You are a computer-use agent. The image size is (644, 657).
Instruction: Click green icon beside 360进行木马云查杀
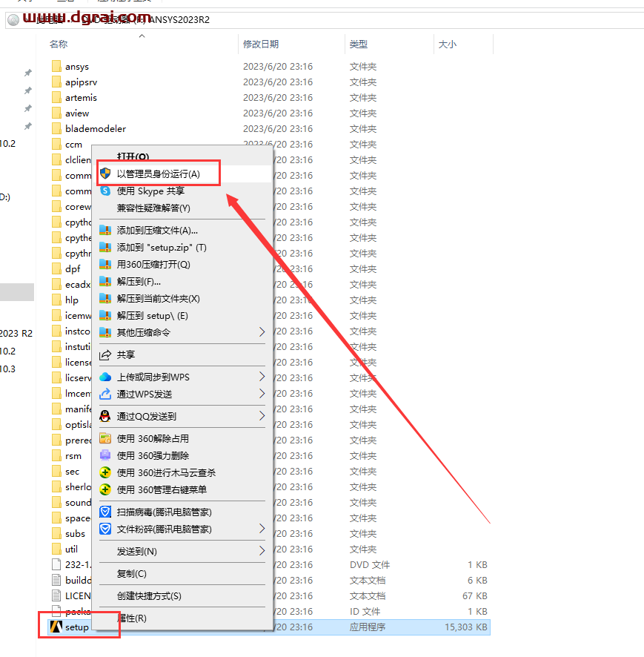click(105, 472)
